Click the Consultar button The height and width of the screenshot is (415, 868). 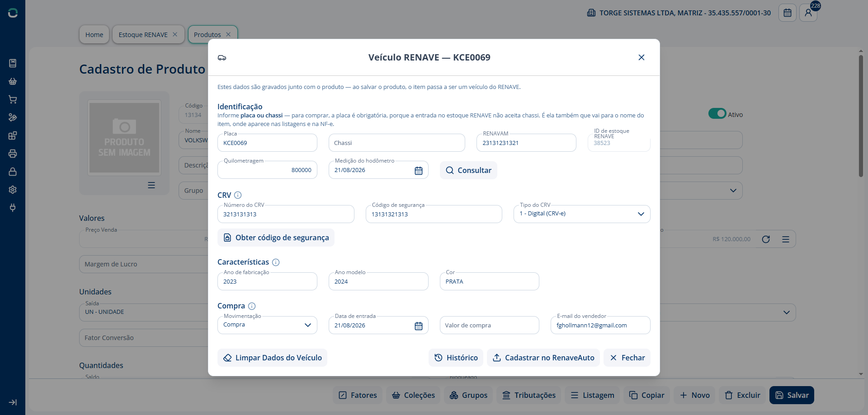[x=468, y=170]
